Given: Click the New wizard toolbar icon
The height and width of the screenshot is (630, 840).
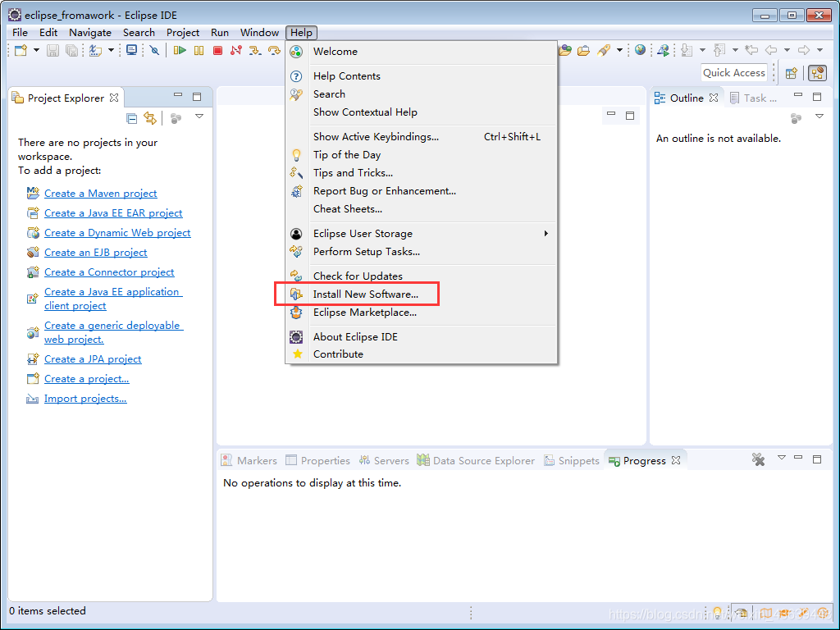Looking at the screenshot, I should (21, 50).
